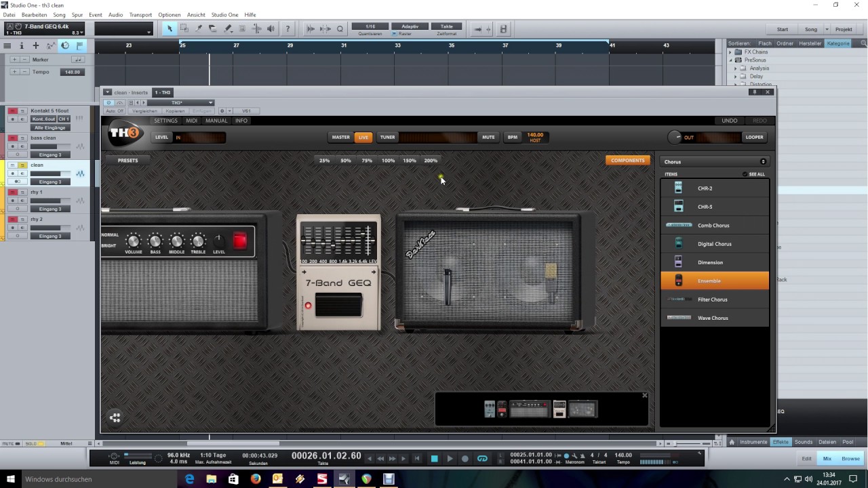Select Ensemble in the chorus list
The height and width of the screenshot is (488, 868).
[715, 281]
